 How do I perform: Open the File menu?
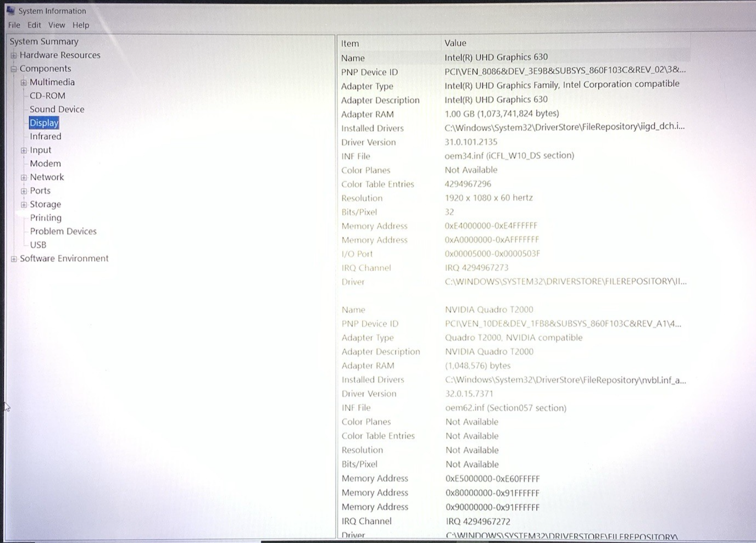coord(14,25)
